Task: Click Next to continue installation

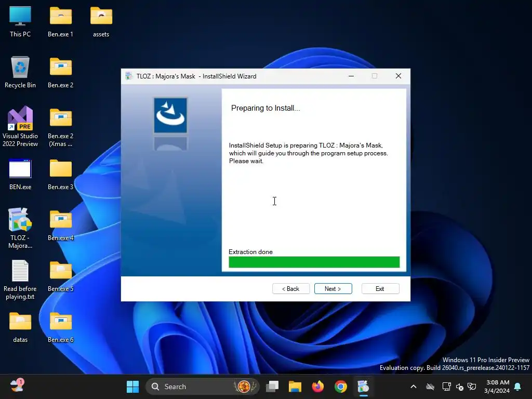Action: pyautogui.click(x=333, y=289)
